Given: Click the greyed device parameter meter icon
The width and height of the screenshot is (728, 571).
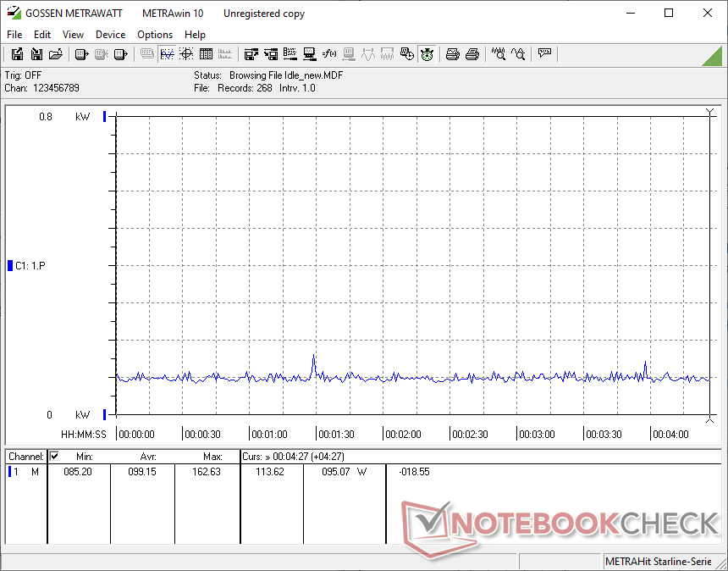Looking at the screenshot, I should pyautogui.click(x=349, y=54).
